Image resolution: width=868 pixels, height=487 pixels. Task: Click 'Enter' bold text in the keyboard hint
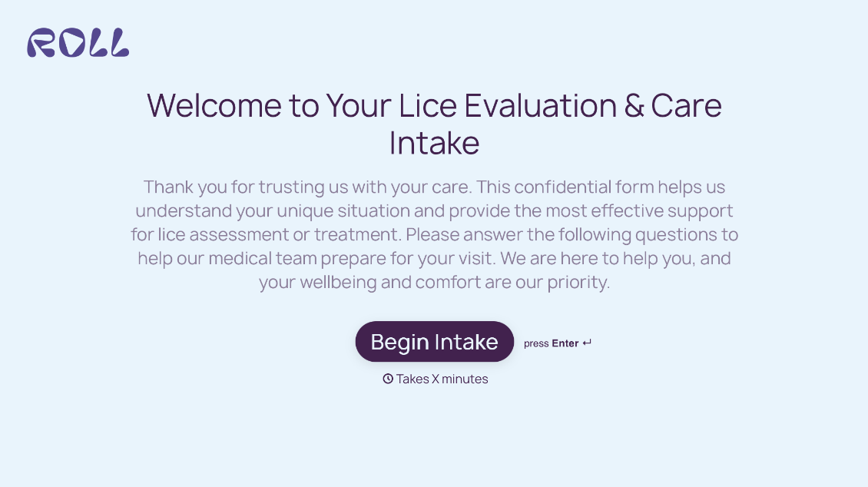tap(564, 343)
